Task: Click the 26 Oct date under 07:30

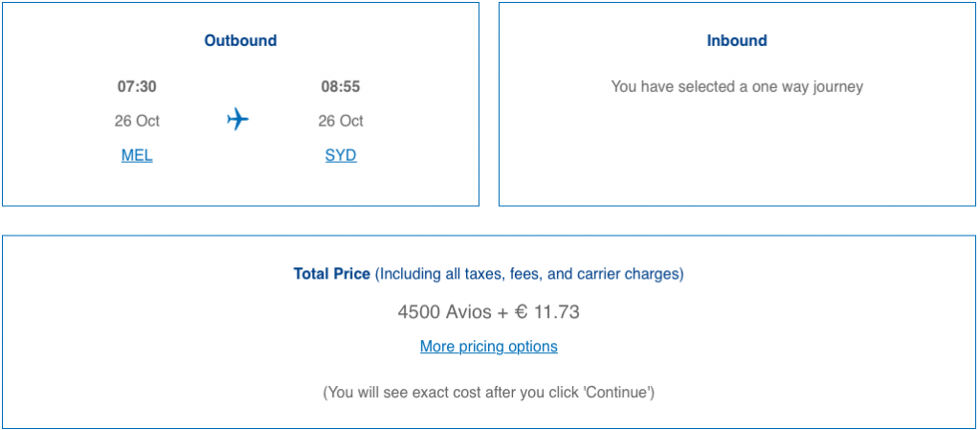Action: (x=137, y=121)
